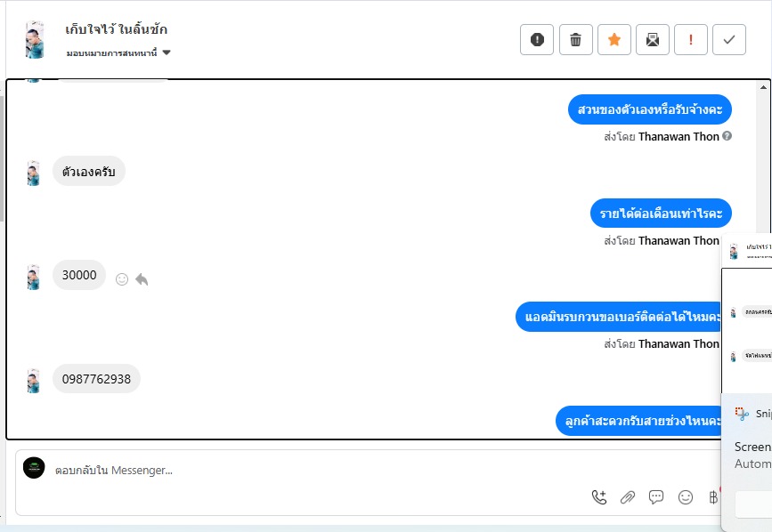Open saved replies speech bubble icon
The image size is (772, 532).
pyautogui.click(x=656, y=497)
